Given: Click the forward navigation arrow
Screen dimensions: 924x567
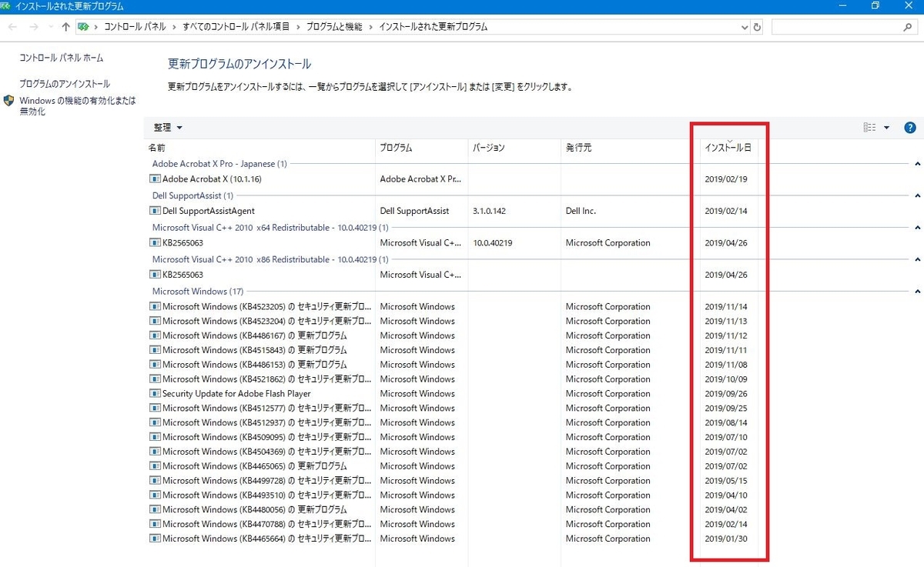Looking at the screenshot, I should click(34, 27).
